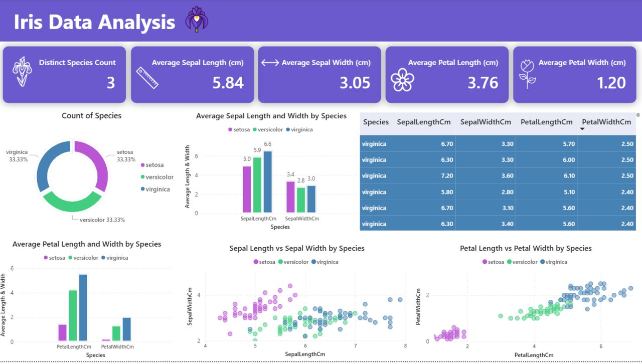Click the Distinct Species Count value 3
Screen dimensions: 642x364
point(111,82)
